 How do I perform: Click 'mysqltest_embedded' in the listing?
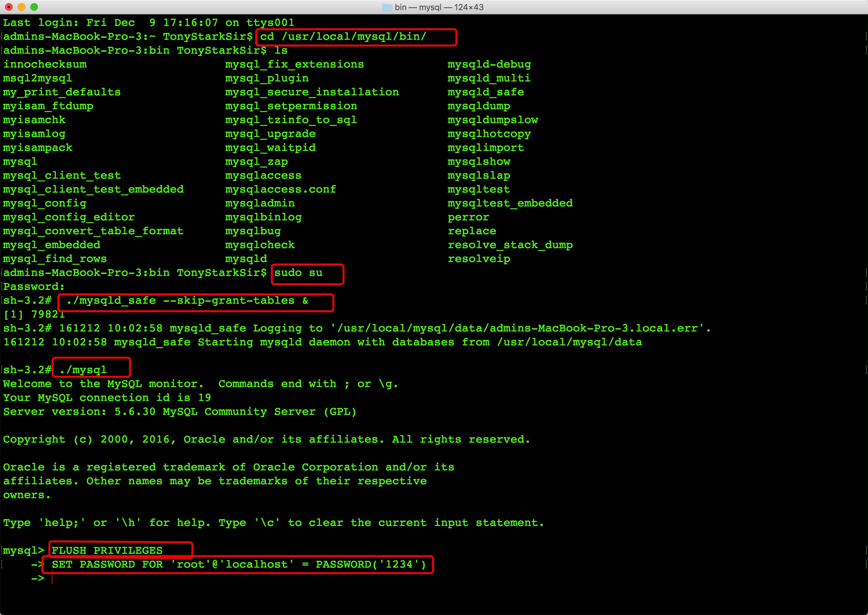(x=510, y=203)
